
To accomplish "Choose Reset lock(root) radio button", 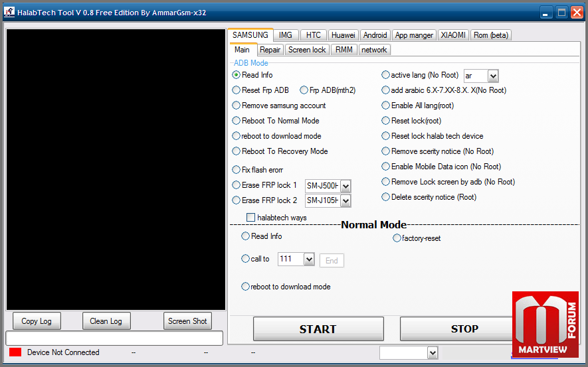I will 385,121.
